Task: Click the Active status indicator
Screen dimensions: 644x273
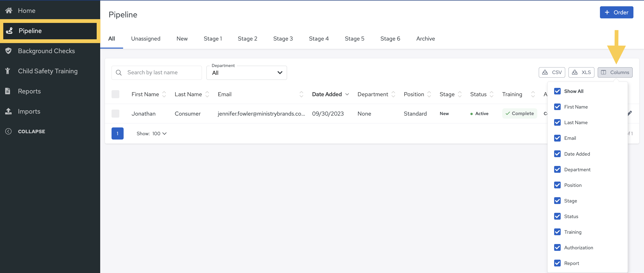Action: click(479, 114)
